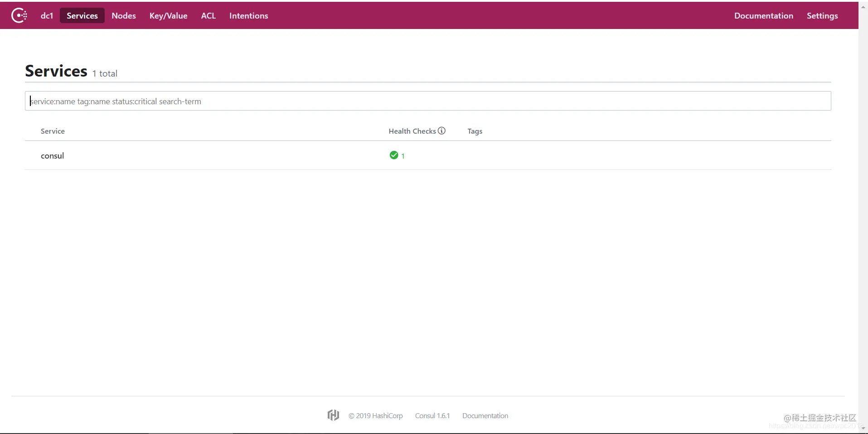
Task: Click the Tags column header
Action: (475, 131)
